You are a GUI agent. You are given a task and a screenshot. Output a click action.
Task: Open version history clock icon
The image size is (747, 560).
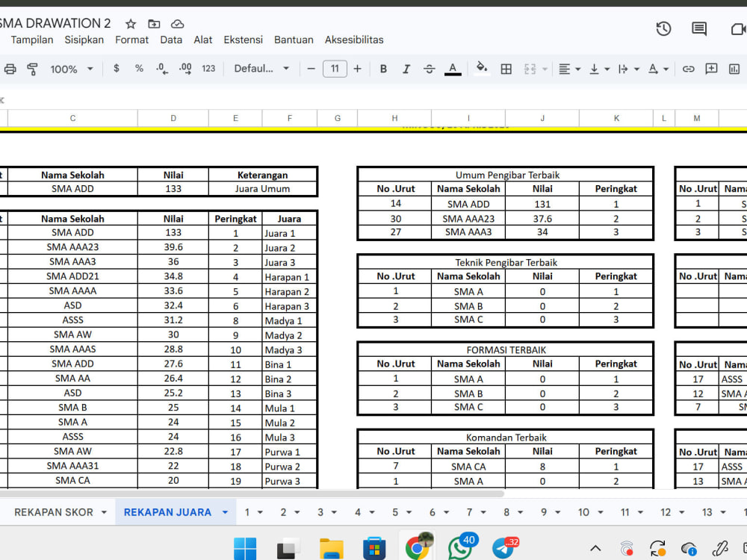(x=663, y=29)
